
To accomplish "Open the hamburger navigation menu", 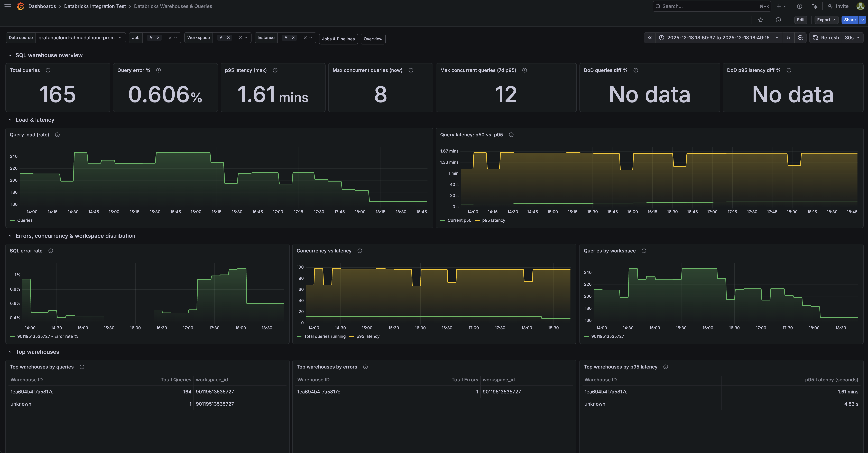I will (x=7, y=6).
